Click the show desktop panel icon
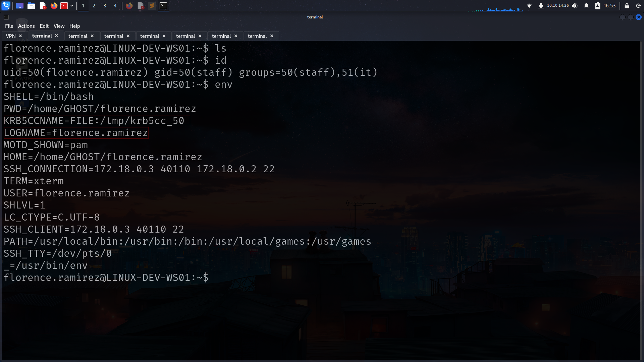 click(20, 6)
